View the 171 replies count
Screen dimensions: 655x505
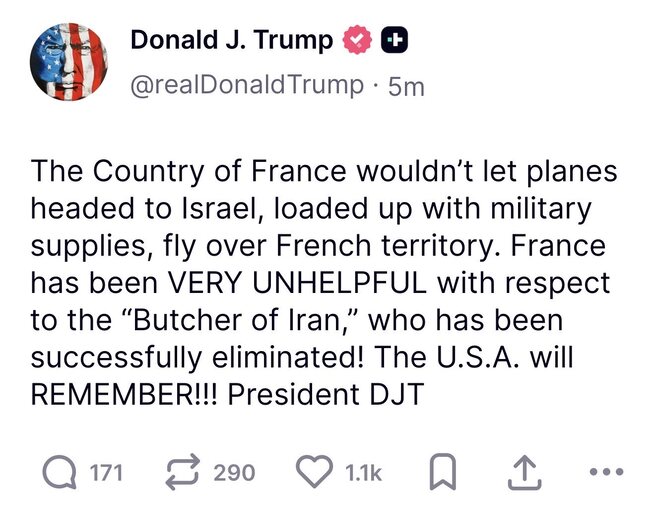click(x=106, y=472)
